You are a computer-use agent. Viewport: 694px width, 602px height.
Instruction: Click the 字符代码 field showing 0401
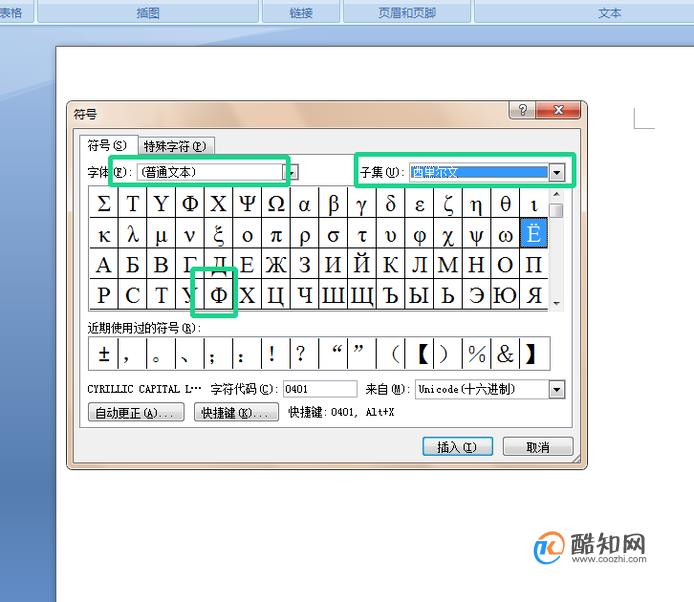click(320, 389)
